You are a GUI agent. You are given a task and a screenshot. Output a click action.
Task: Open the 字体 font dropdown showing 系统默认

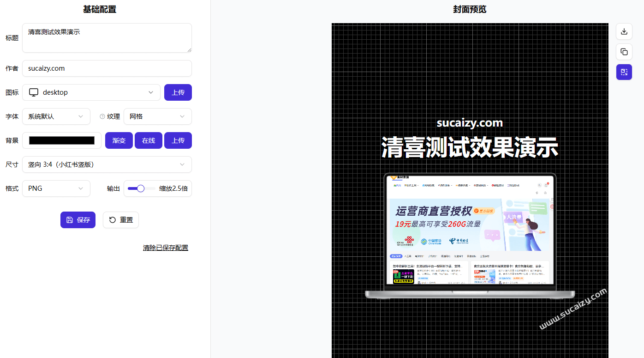(56, 116)
